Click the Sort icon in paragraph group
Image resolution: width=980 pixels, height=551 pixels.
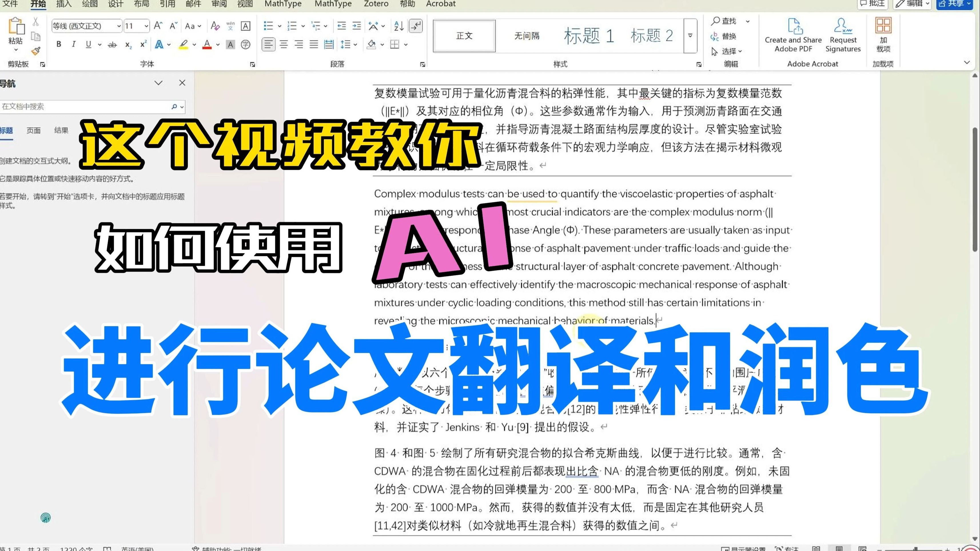[399, 26]
